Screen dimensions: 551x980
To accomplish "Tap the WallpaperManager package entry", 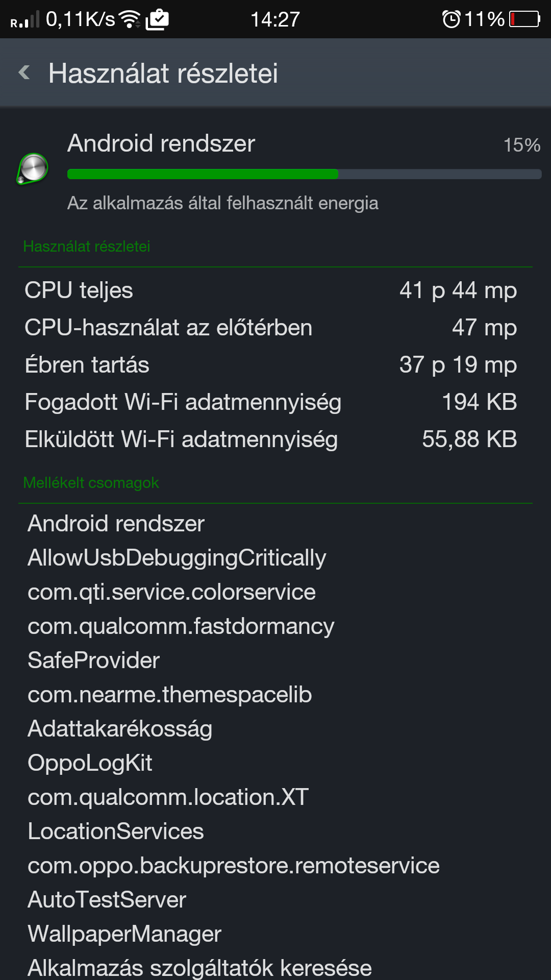I will coord(124,934).
